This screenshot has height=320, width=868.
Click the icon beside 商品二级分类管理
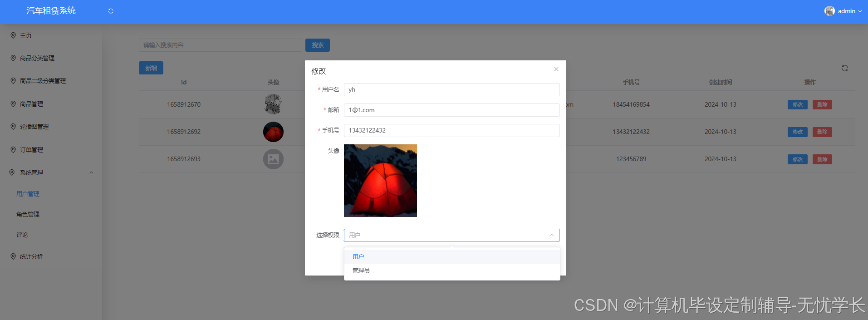13,80
